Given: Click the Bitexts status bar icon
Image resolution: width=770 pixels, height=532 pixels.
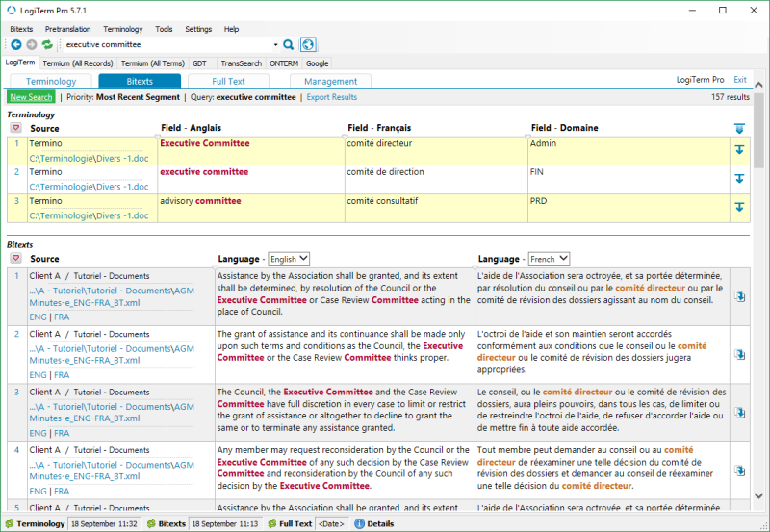Looking at the screenshot, I should pyautogui.click(x=151, y=523).
